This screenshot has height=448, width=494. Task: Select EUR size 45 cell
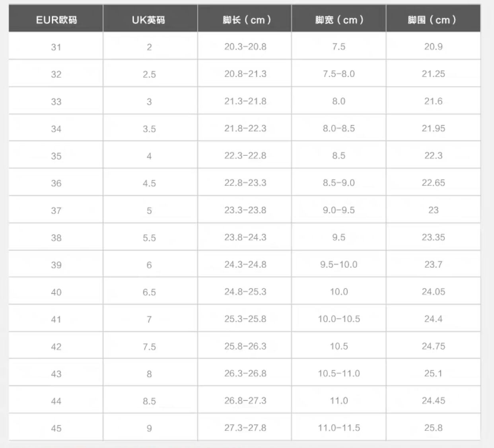[56, 428]
